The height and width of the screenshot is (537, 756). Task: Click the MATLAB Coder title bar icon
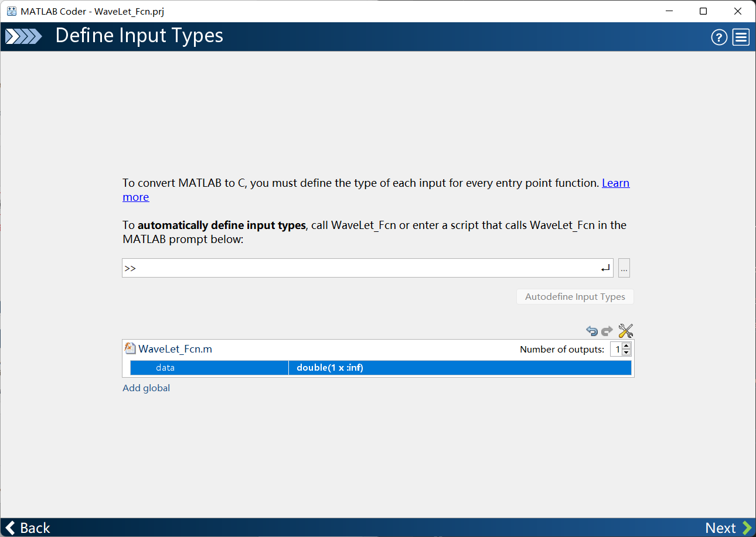click(12, 11)
